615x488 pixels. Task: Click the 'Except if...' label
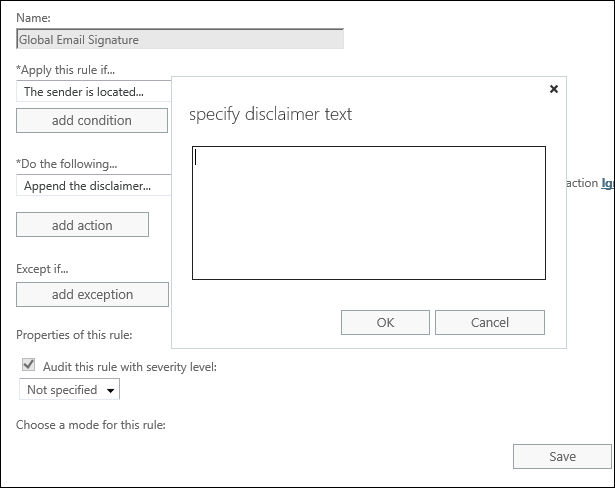[x=42, y=269]
